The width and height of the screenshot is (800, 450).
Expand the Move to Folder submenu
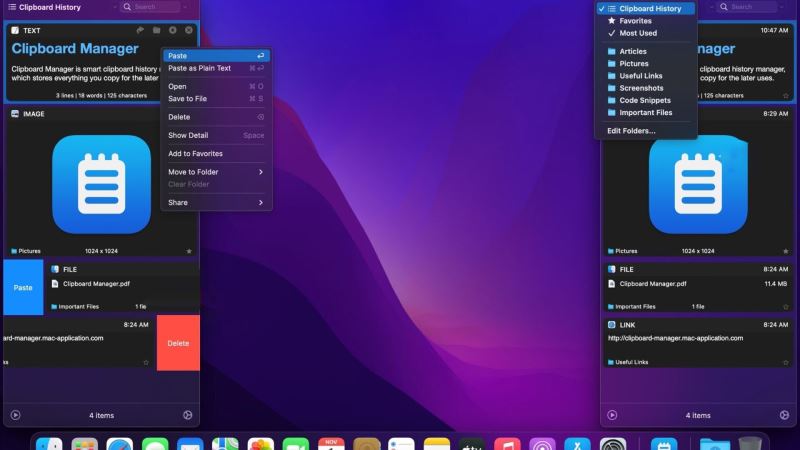[216, 172]
